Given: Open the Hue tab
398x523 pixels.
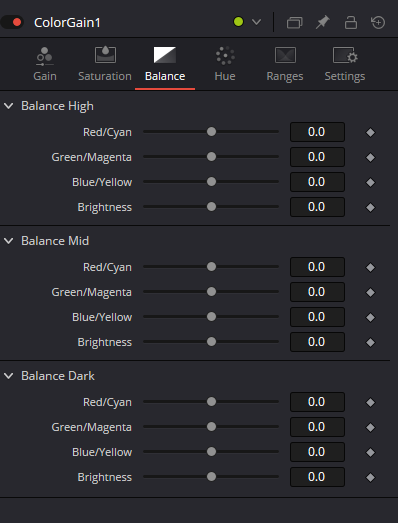Looking at the screenshot, I should click(x=225, y=64).
